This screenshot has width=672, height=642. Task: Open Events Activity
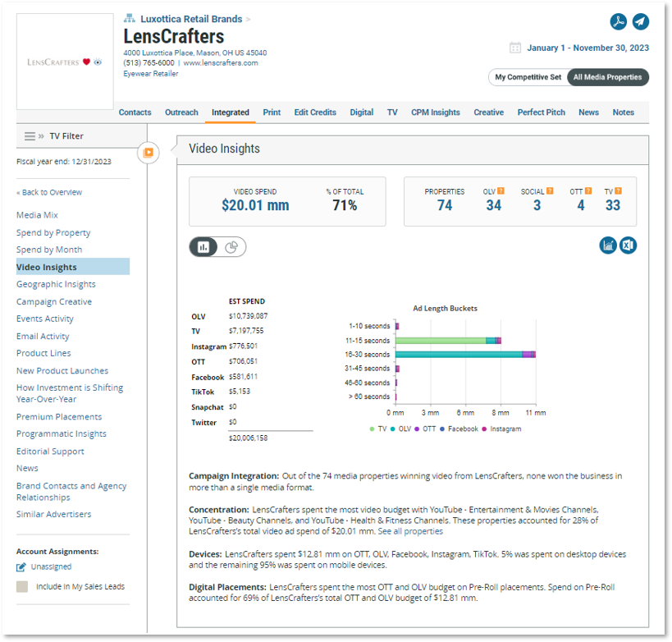point(45,319)
